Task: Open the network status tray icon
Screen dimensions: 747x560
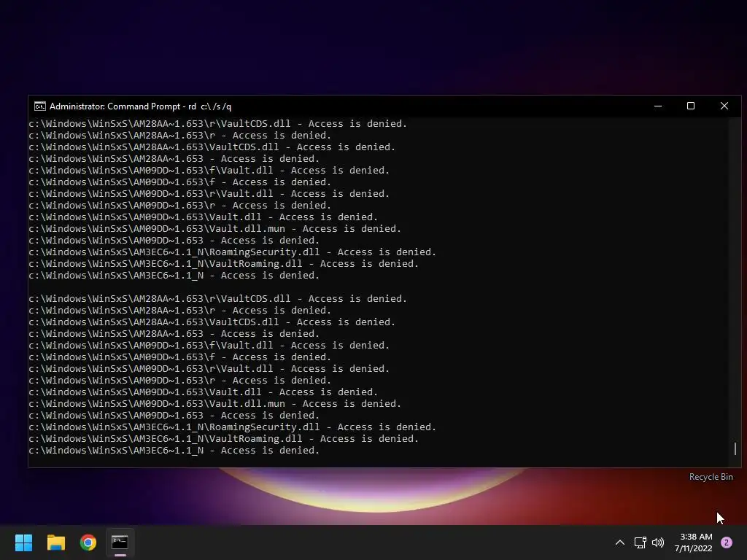Action: [640, 542]
